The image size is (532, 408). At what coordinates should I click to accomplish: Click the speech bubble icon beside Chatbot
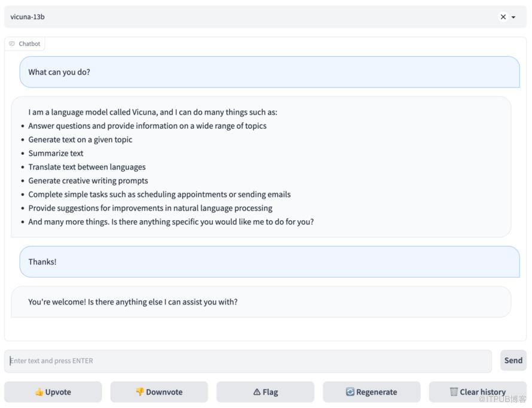(12, 44)
